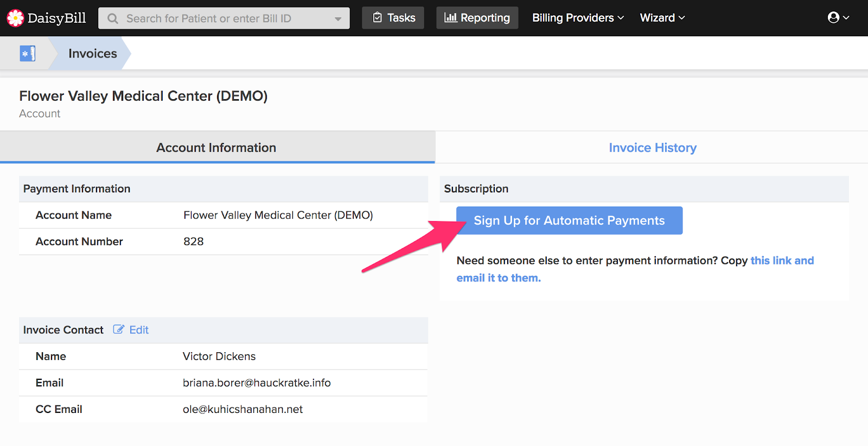Viewport: 868px width, 446px height.
Task: Click the Account Name value Flower Valley Medical Center
Action: (278, 215)
